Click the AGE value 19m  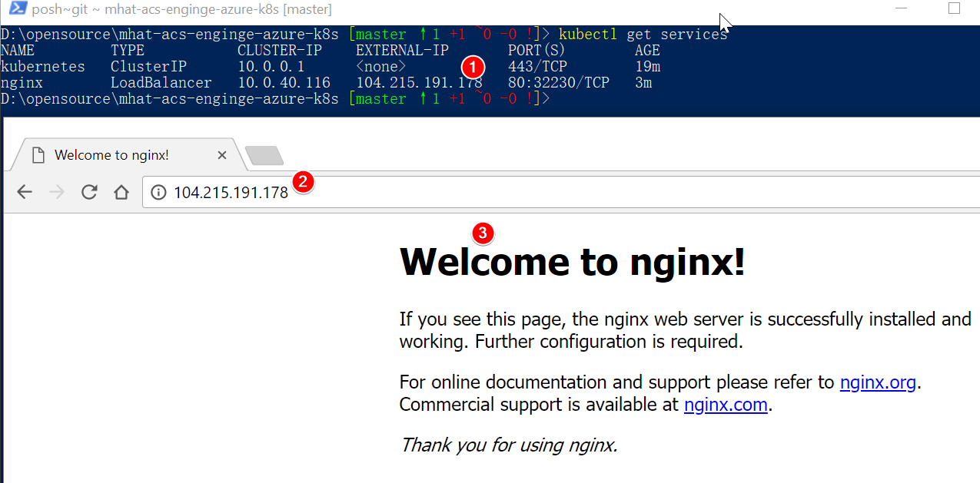pos(647,67)
